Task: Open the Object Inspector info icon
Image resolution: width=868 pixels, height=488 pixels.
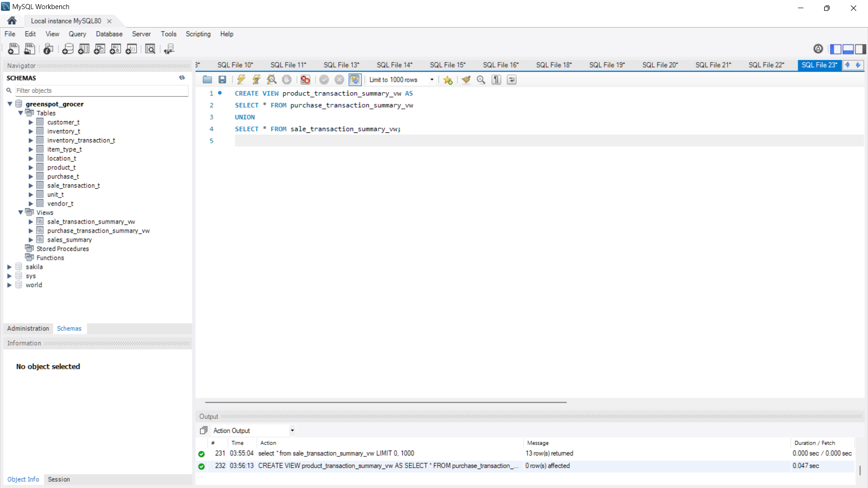Action: (x=48, y=49)
